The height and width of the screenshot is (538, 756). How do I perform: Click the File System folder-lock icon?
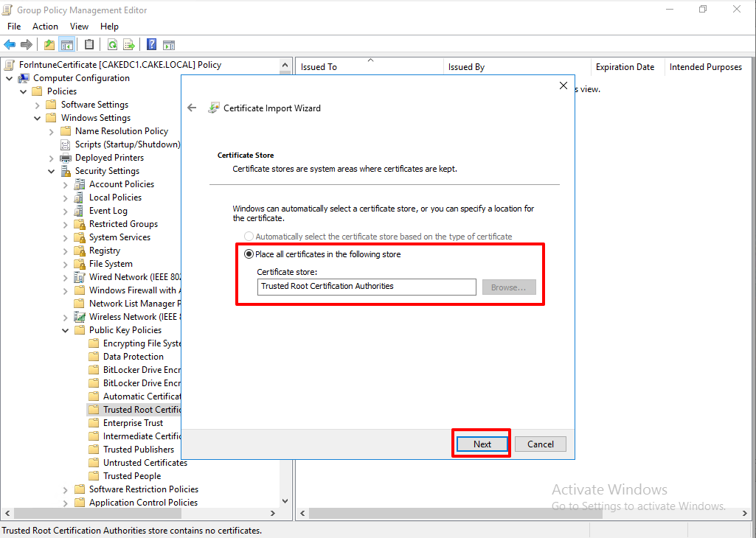tap(80, 263)
